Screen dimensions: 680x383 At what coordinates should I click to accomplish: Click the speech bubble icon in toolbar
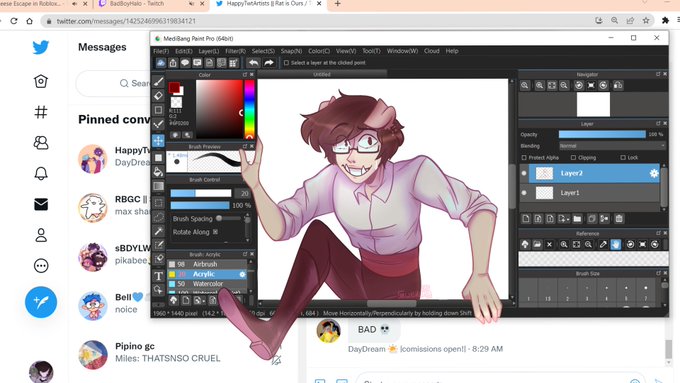pyautogui.click(x=185, y=63)
